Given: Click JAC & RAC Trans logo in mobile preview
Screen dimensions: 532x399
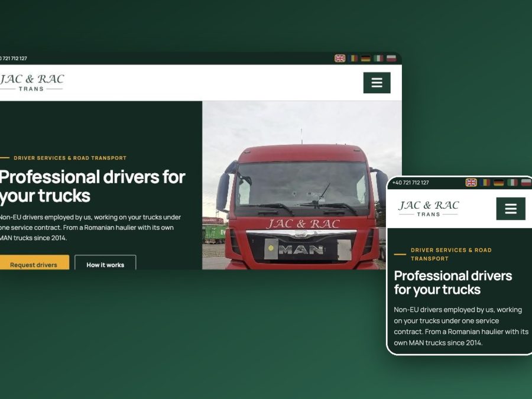Looking at the screenshot, I should click(429, 208).
